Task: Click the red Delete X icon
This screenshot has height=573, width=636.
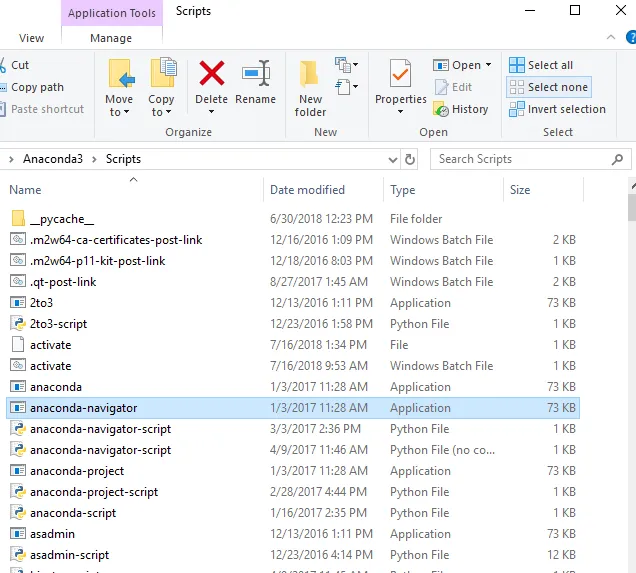Action: (x=212, y=73)
